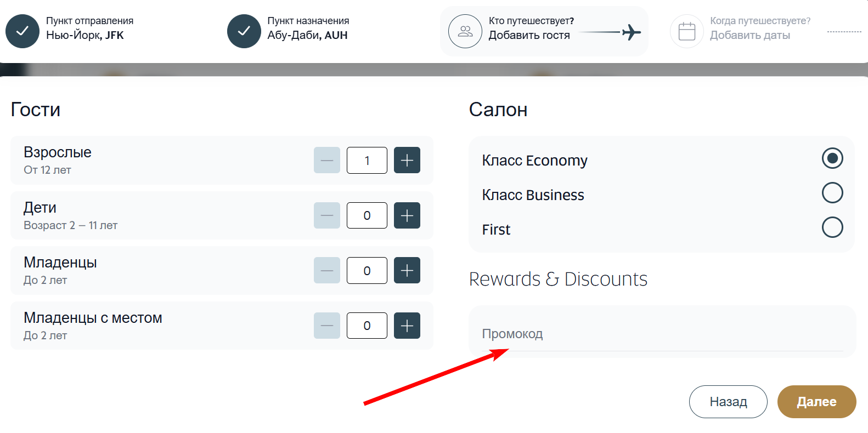
Task: Click the checkmark icon for Пункт отправления
Action: 22,31
